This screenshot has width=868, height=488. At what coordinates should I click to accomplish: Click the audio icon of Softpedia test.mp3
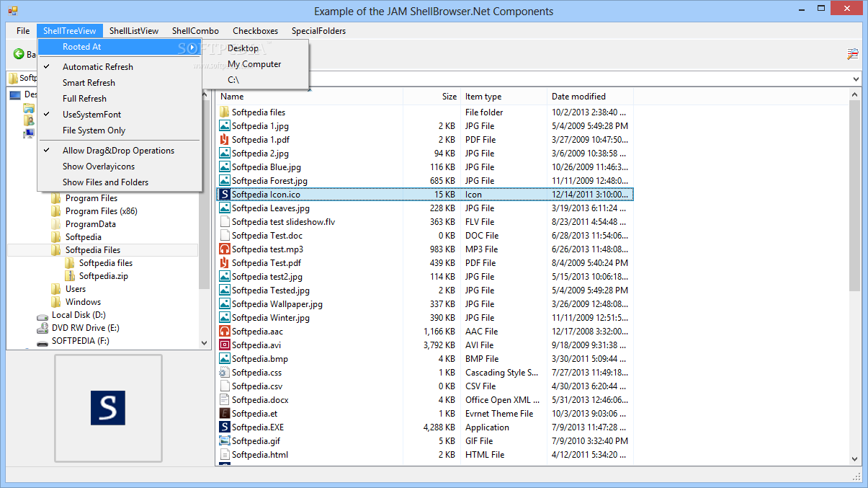225,249
